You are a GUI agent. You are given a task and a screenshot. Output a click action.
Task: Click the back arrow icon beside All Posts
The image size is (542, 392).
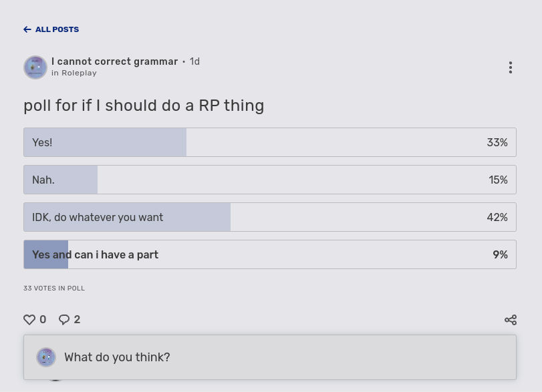pos(27,29)
